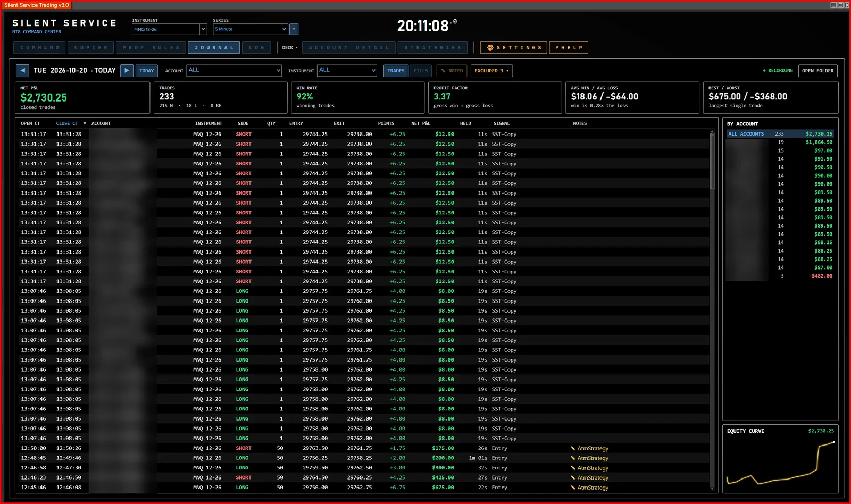Image resolution: width=851 pixels, height=504 pixels.
Task: Switch to the Copier tab
Action: 91,48
